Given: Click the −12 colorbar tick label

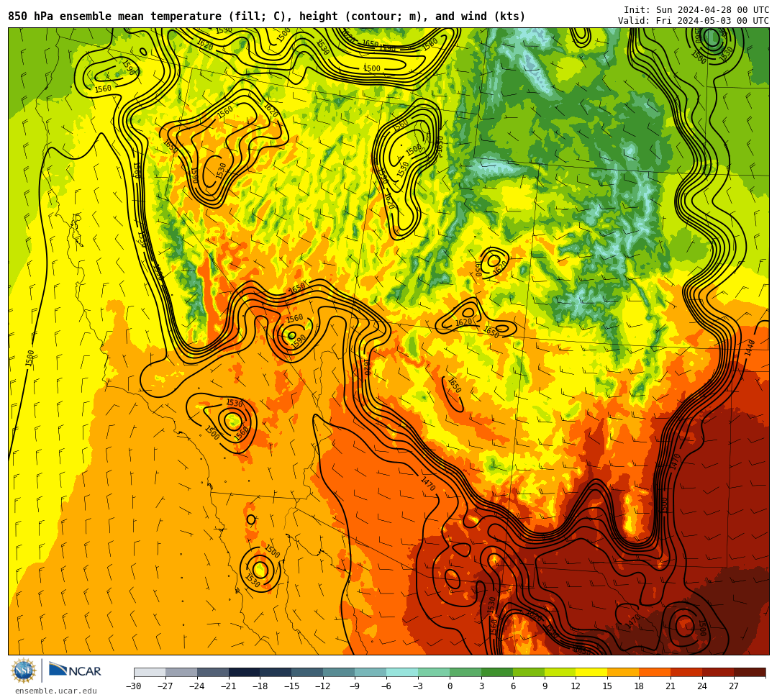Looking at the screenshot, I should 323,686.
